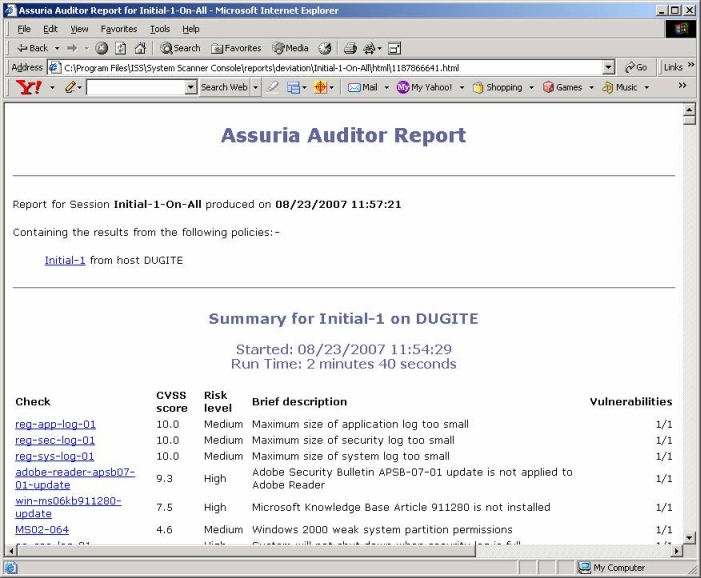Click the Back navigation button

pyautogui.click(x=32, y=48)
